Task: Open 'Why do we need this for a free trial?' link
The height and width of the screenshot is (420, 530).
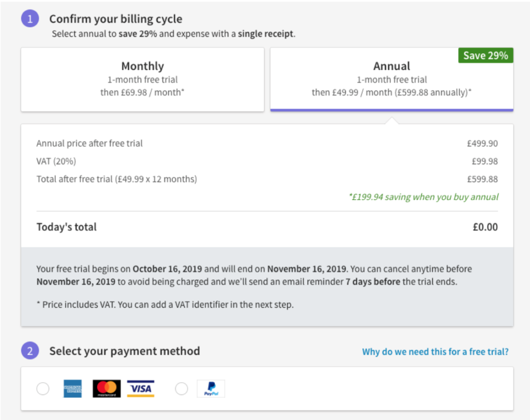Action: [435, 352]
